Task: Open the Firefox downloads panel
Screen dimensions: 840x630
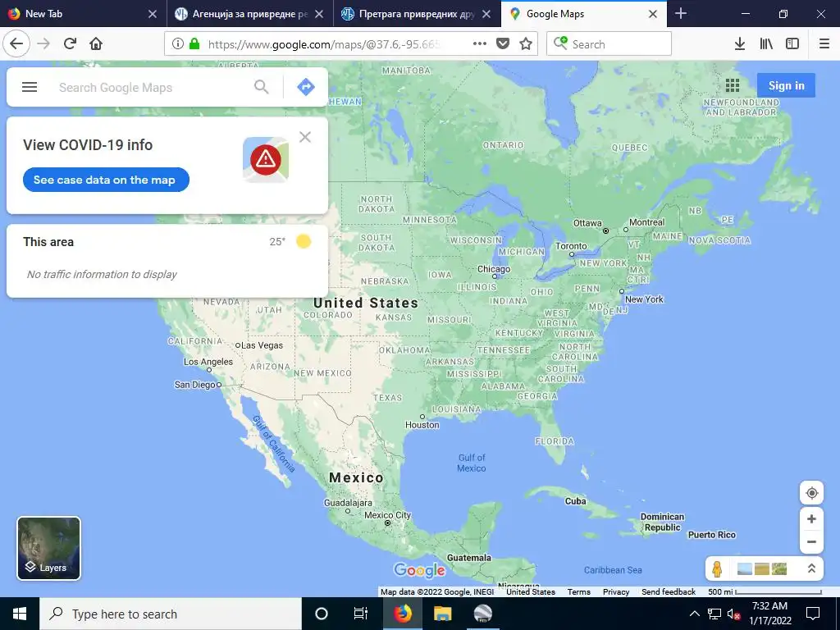Action: coord(740,44)
